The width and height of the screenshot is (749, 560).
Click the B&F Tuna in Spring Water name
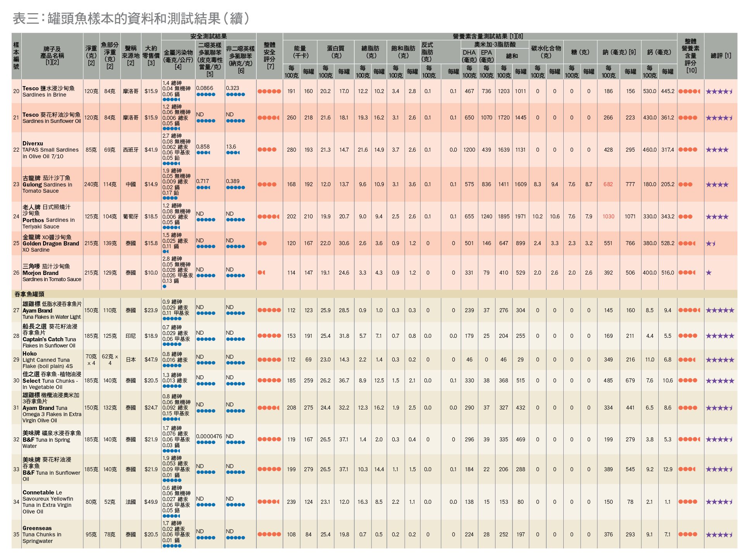coord(52,439)
